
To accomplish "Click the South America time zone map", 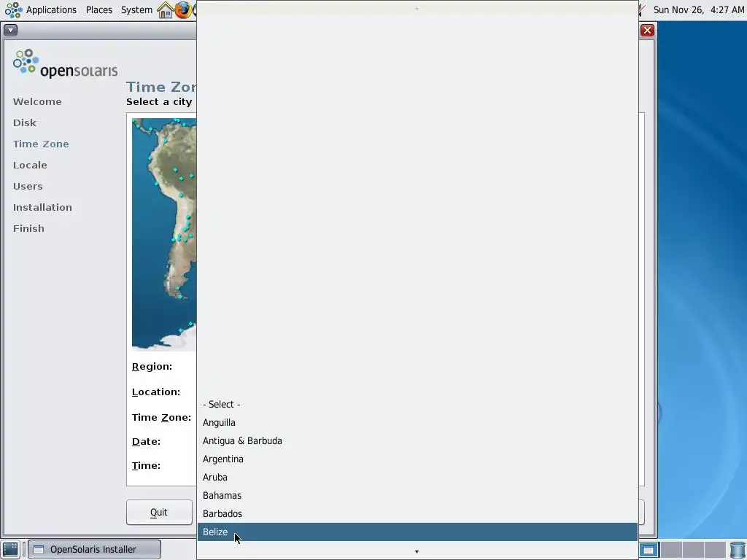I will pyautogui.click(x=164, y=234).
